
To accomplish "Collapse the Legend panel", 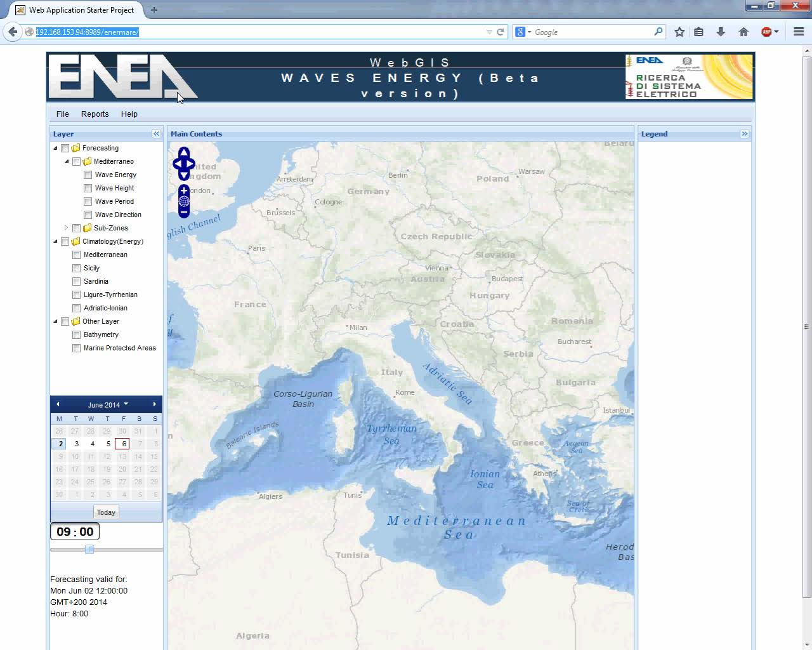I will pyautogui.click(x=745, y=133).
